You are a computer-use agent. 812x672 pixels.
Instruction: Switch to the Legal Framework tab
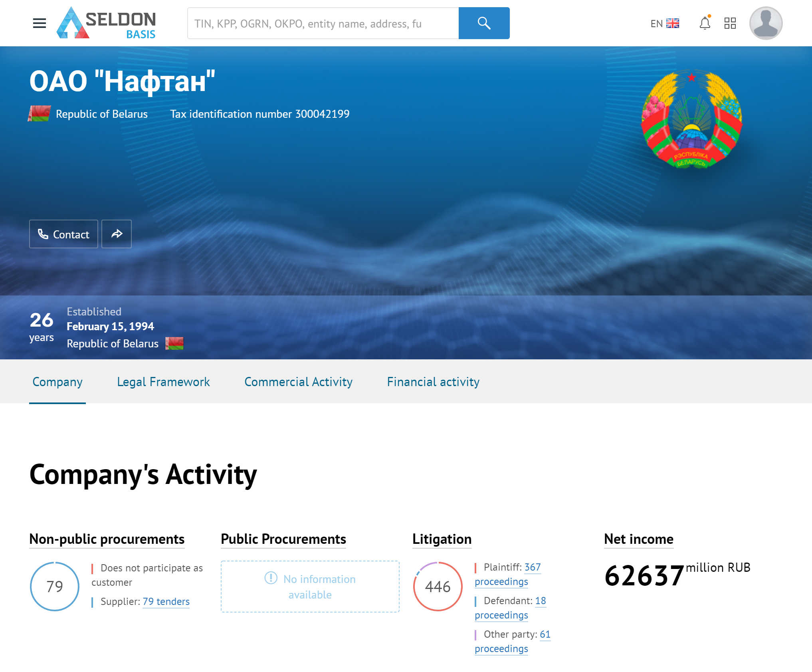tap(163, 382)
